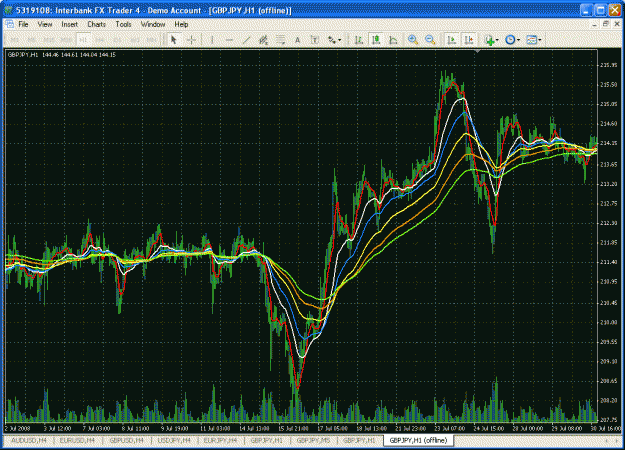Open the Tools menu
Viewport: 625px width, 450px height.
coord(123,24)
